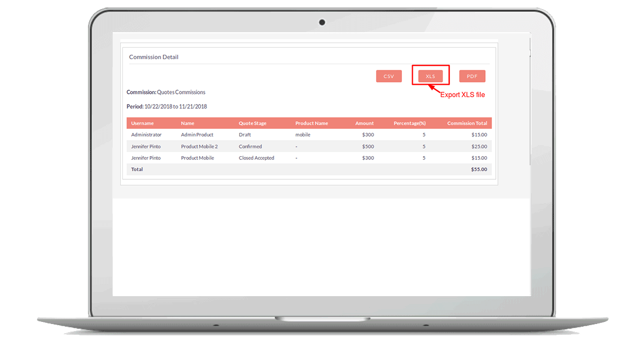
Task: Click the CSV export button
Action: (389, 76)
